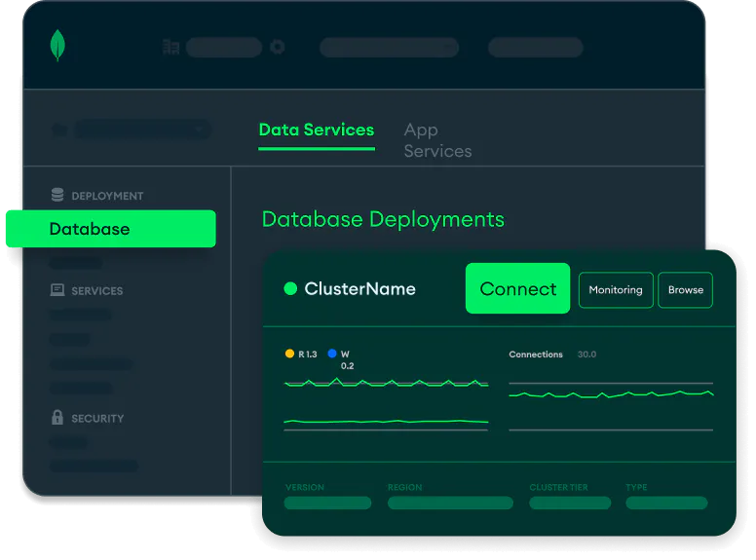756x560 pixels.
Task: Expand the project selector dropdown arrow
Action: coord(199,130)
